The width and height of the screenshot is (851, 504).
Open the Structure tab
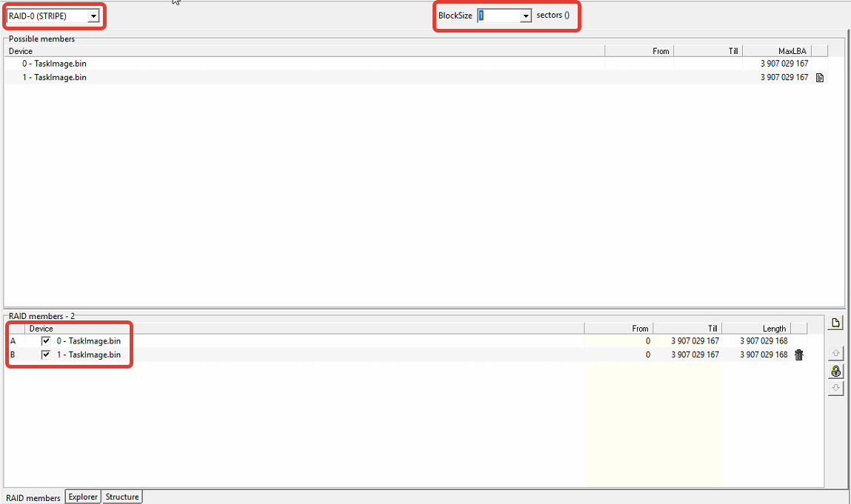(121, 497)
